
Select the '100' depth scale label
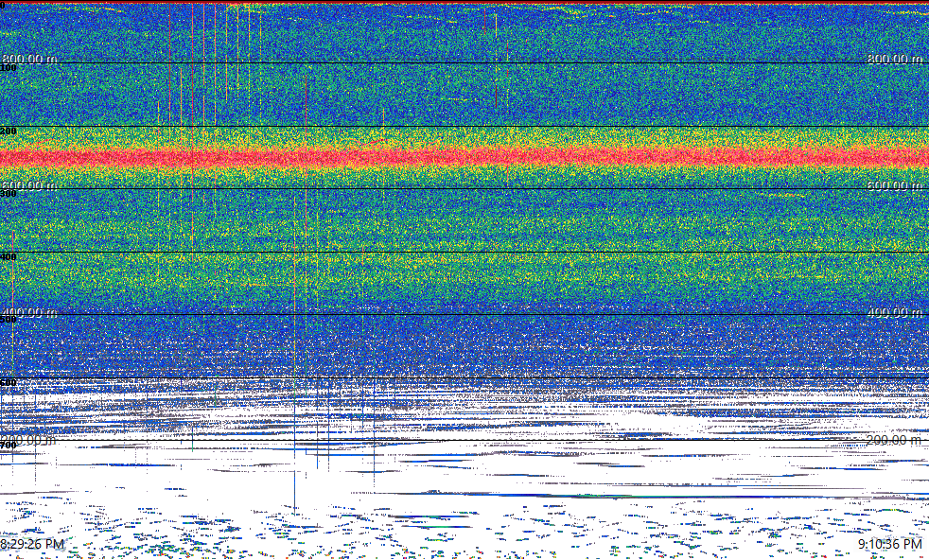click(9, 67)
